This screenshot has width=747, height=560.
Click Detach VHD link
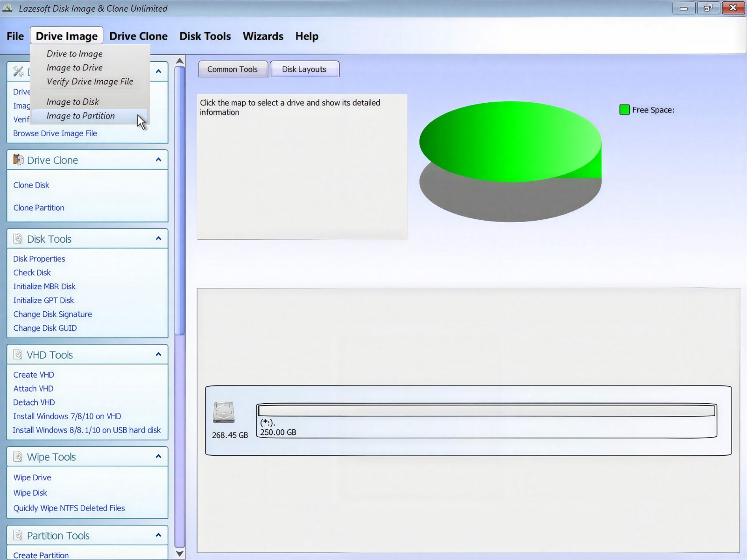point(34,402)
